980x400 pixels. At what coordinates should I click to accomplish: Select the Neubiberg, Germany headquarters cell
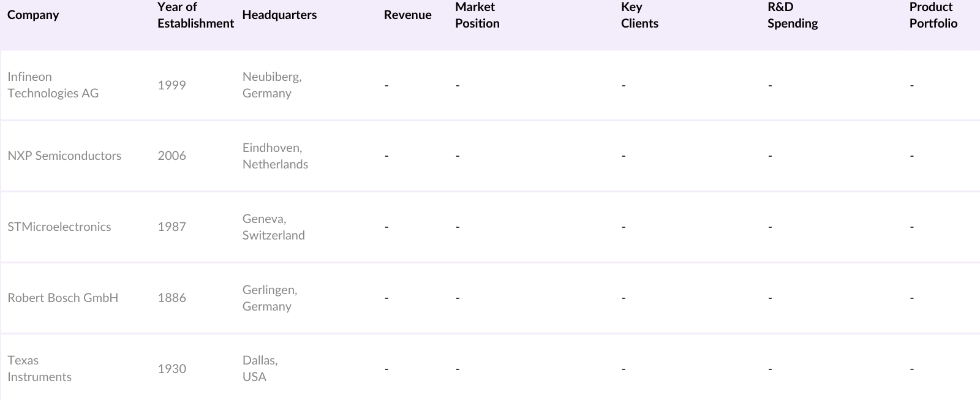click(x=272, y=85)
